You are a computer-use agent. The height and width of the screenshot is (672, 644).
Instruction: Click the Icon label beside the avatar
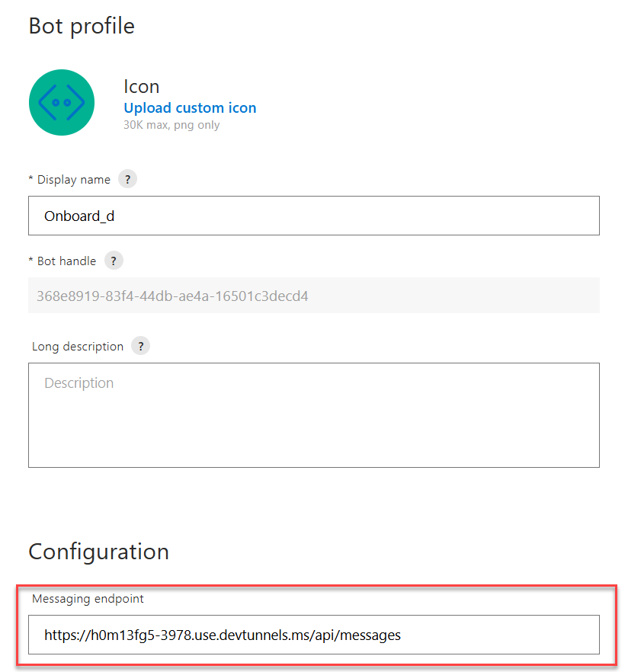[x=142, y=87]
